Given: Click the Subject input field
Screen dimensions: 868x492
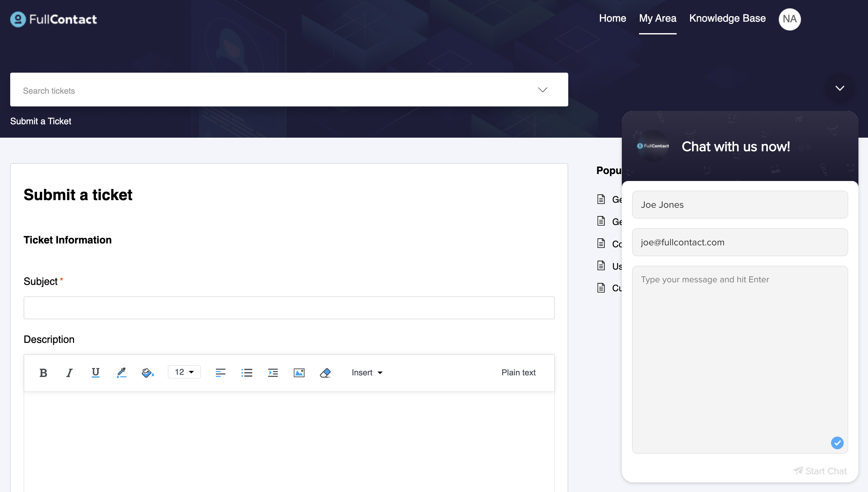Looking at the screenshot, I should [x=289, y=308].
